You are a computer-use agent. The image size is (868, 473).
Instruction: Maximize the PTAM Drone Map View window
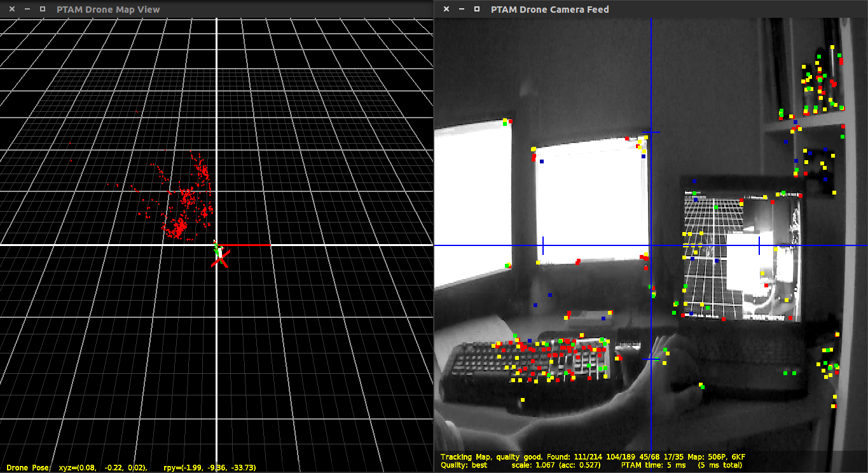point(43,10)
